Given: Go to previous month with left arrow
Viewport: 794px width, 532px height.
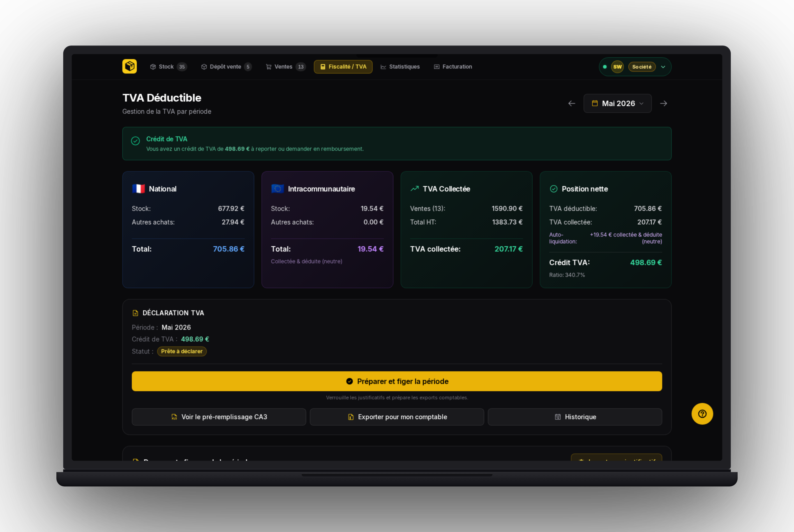Looking at the screenshot, I should click(x=572, y=103).
